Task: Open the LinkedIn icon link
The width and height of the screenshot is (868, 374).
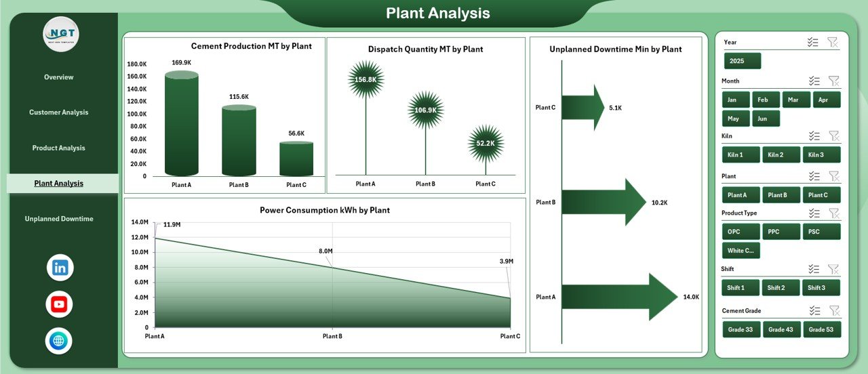Action: (x=60, y=268)
